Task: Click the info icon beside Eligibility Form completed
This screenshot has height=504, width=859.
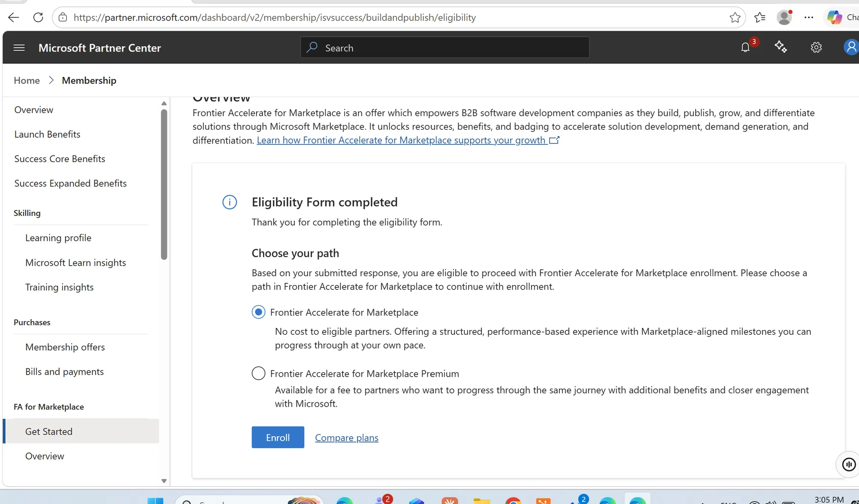Action: click(x=230, y=202)
